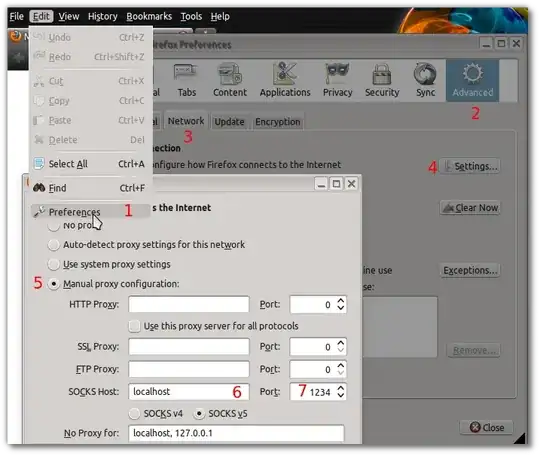Open the Help menu

point(220,16)
